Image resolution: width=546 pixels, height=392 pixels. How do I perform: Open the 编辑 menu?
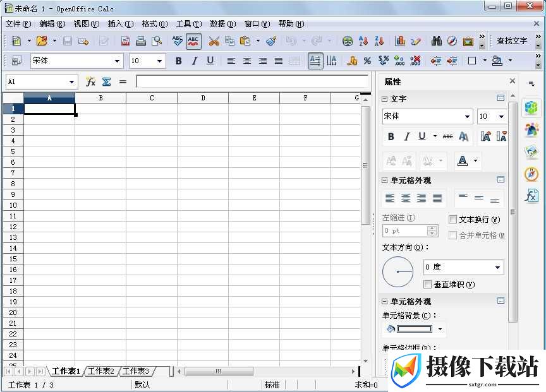52,24
